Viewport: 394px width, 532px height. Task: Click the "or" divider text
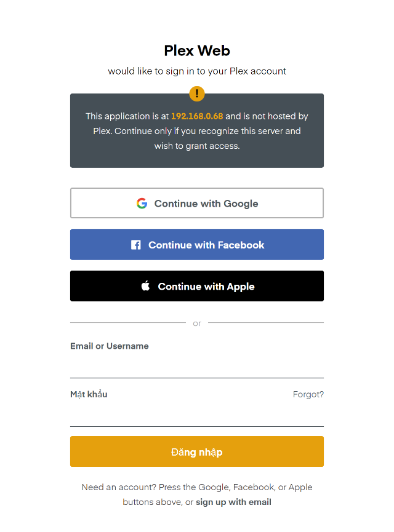coord(197,323)
